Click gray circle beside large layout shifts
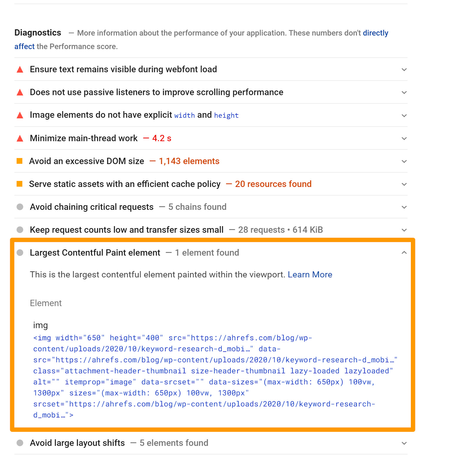 tap(20, 443)
